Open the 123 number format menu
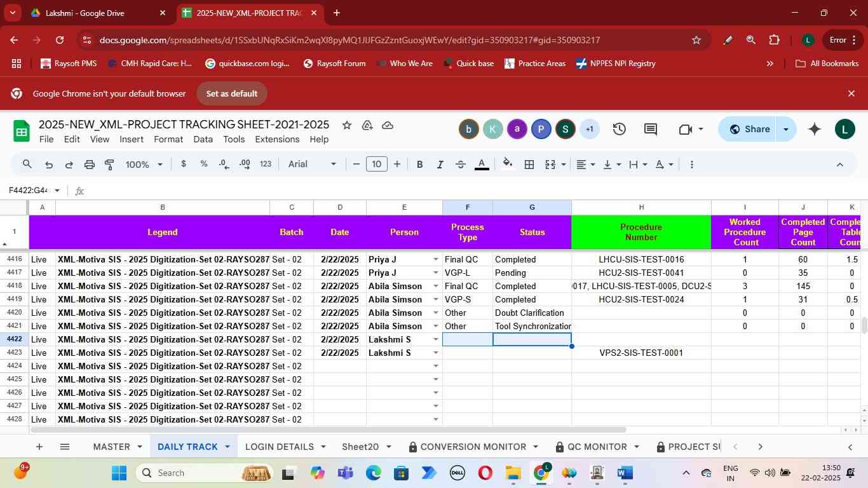 pos(266,164)
